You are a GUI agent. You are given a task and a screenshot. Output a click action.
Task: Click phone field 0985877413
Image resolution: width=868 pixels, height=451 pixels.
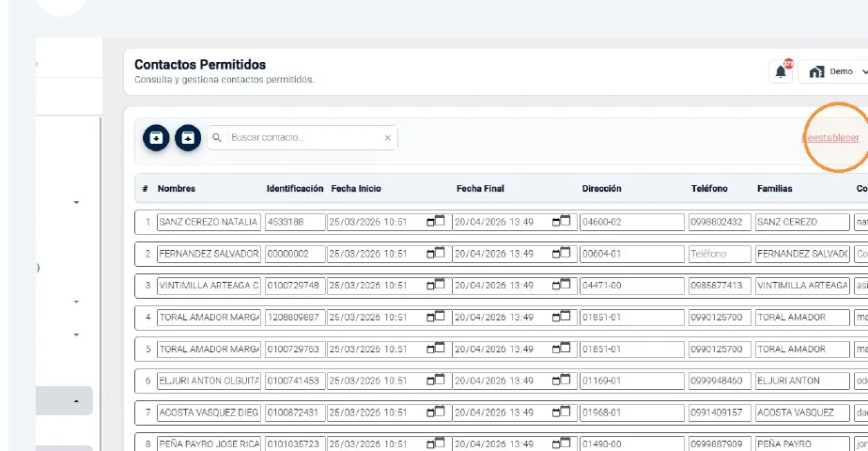click(x=720, y=286)
